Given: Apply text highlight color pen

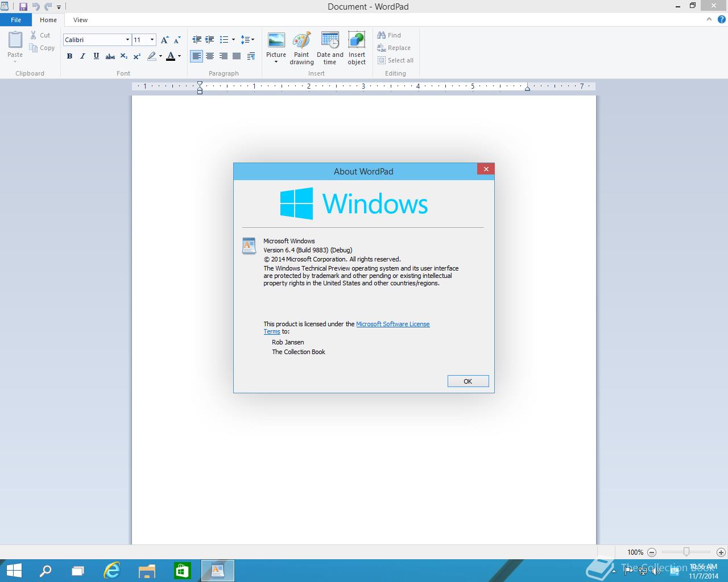Looking at the screenshot, I should [x=151, y=56].
